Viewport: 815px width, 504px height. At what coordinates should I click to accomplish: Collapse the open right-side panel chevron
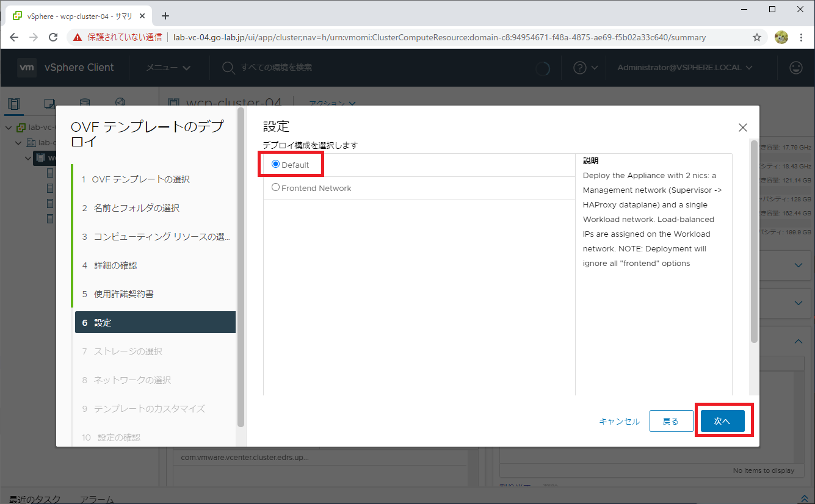pos(799,342)
